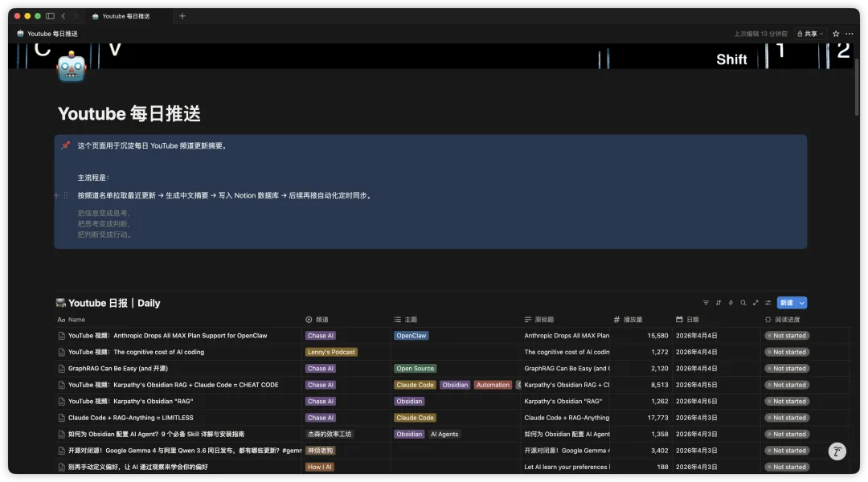This screenshot has height=482, width=868.
Task: Click the 原标题 column header
Action: click(x=539, y=320)
